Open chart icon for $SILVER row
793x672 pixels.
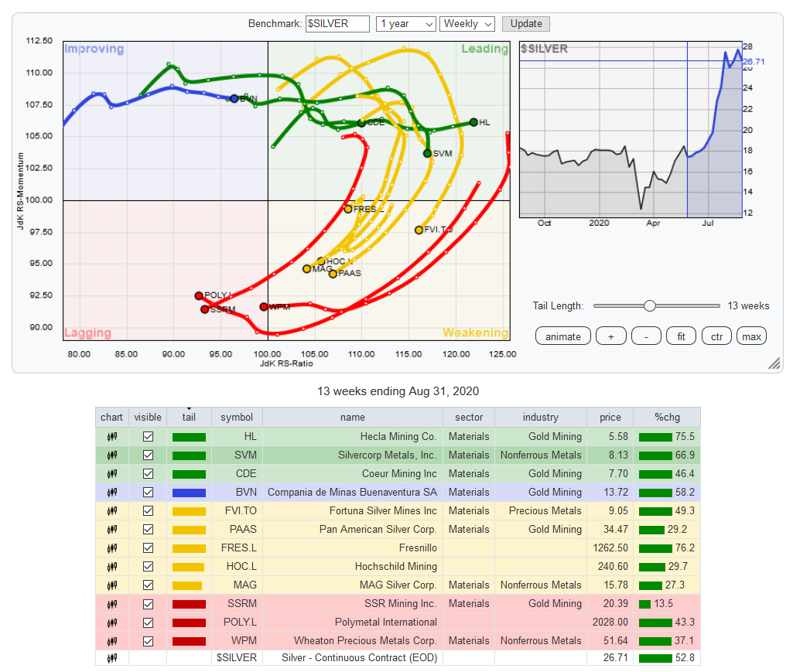111,658
